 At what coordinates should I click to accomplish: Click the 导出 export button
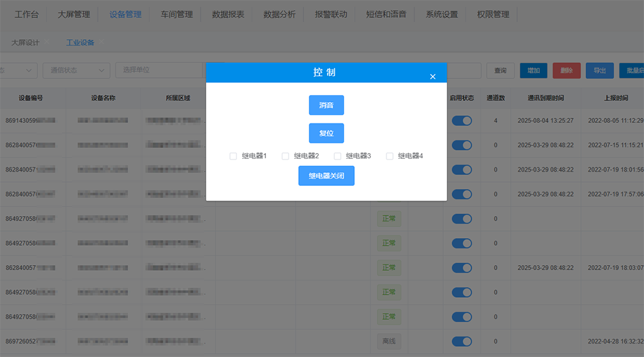[600, 71]
